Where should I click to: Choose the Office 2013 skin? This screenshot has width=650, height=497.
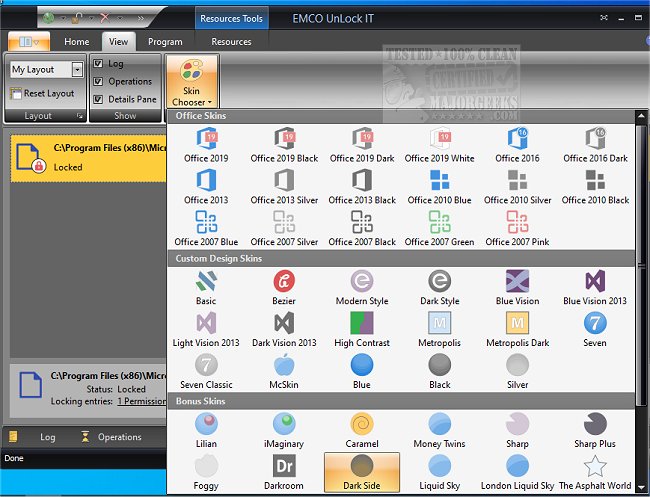coord(206,187)
